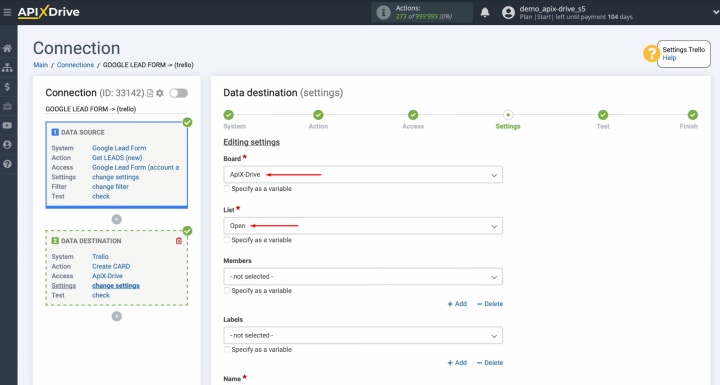Click change settings in Data Source
The height and width of the screenshot is (385, 720).
point(115,177)
